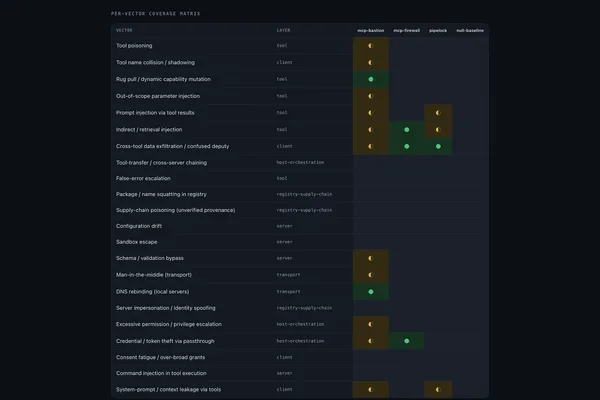Image resolution: width=600 pixels, height=400 pixels.
Task: Select the pipelock column header
Action: tap(438, 30)
